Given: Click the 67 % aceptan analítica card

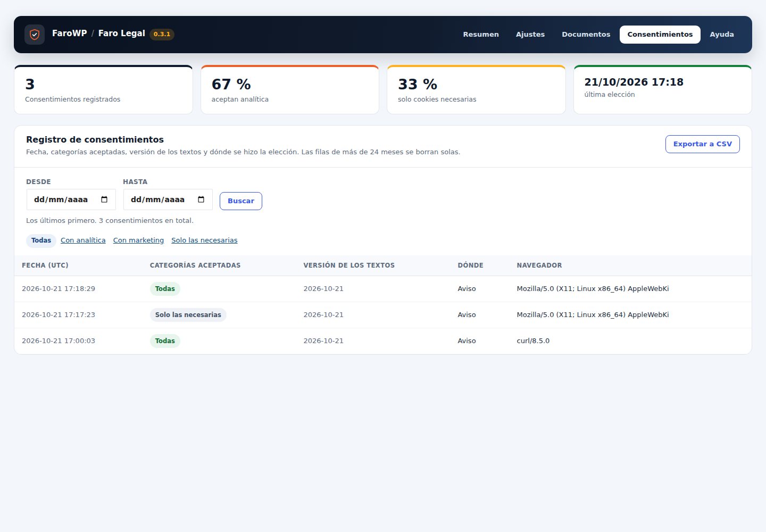Looking at the screenshot, I should (x=290, y=89).
